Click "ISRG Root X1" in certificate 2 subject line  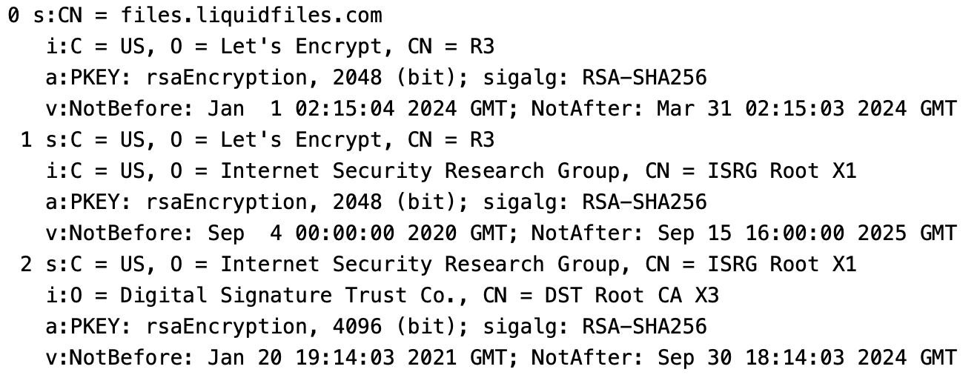pos(781,265)
